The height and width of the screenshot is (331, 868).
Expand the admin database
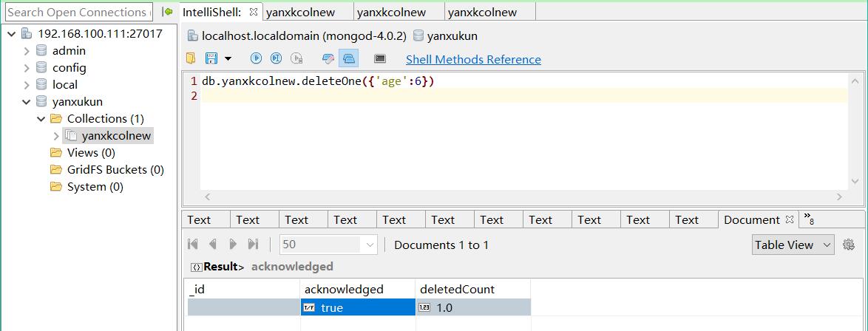pos(26,51)
